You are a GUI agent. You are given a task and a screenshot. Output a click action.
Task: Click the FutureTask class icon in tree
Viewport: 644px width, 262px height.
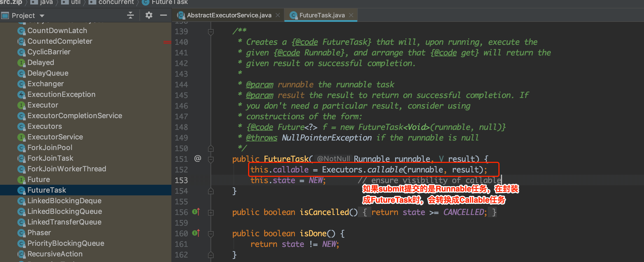21,190
